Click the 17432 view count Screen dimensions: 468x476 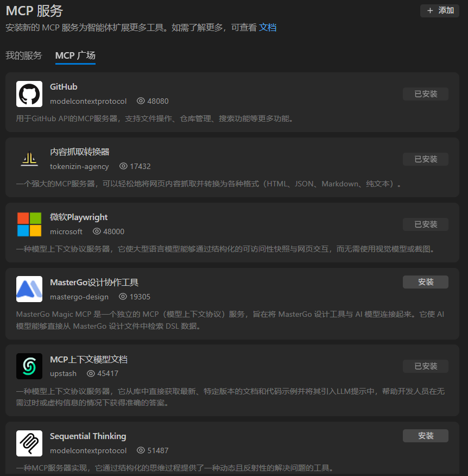click(140, 166)
